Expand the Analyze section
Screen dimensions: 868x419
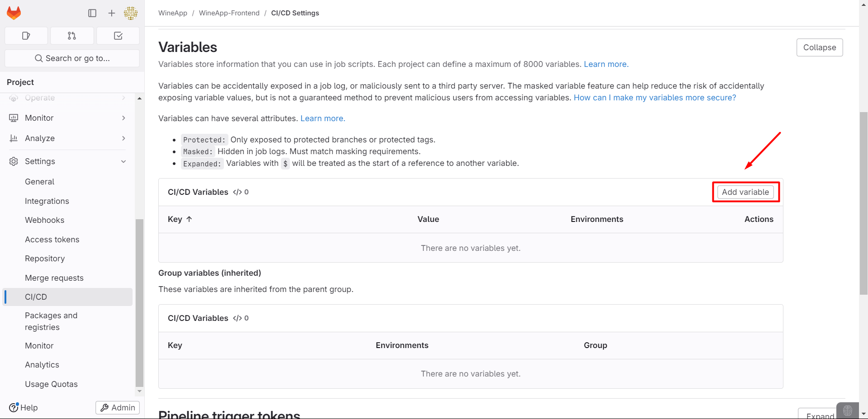[123, 138]
